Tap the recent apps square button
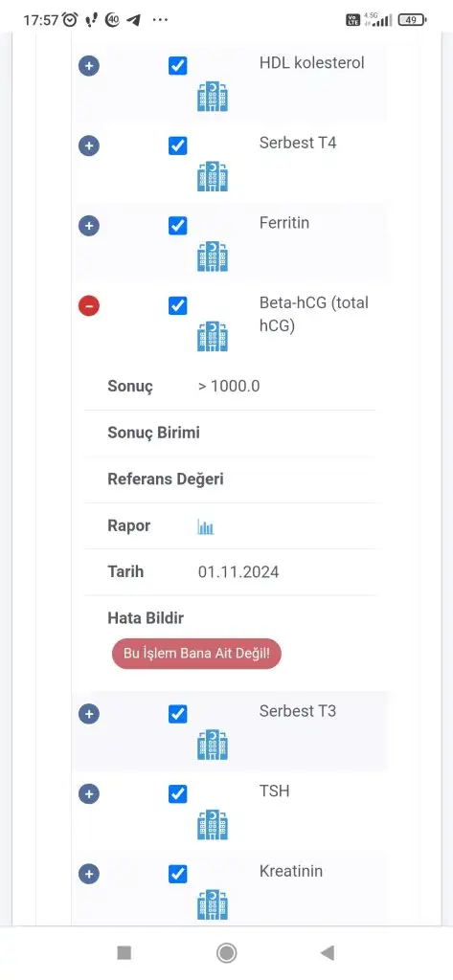Viewport: 453px width, 980px height. coord(124,952)
